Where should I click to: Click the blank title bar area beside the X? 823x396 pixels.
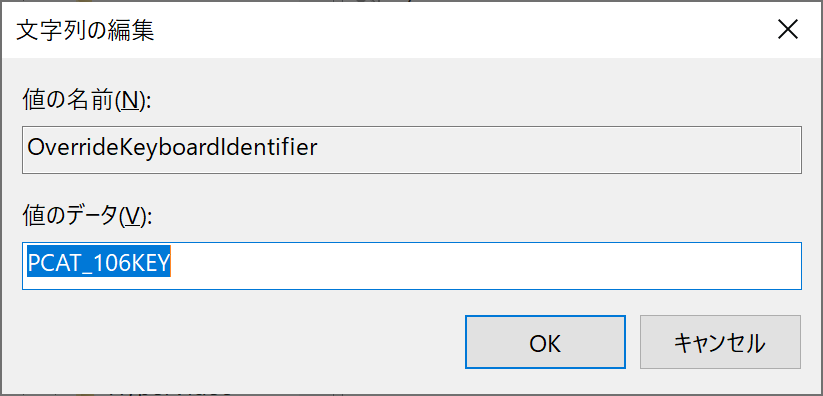point(462,30)
